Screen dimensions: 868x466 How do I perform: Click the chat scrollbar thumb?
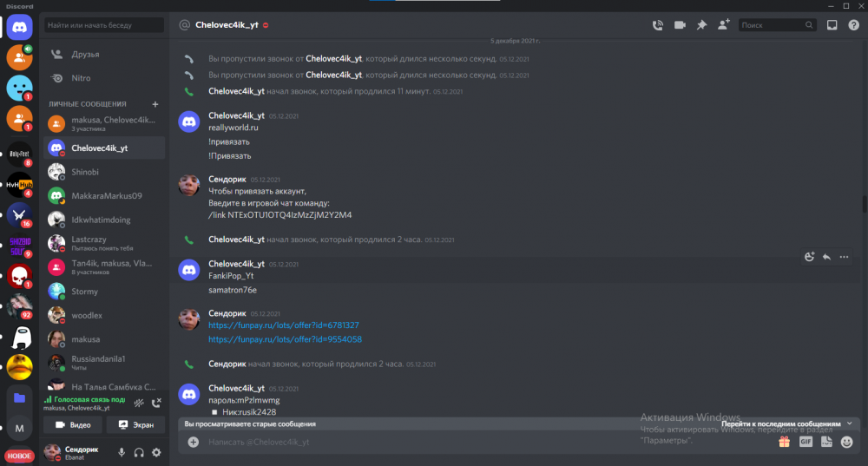(865, 204)
